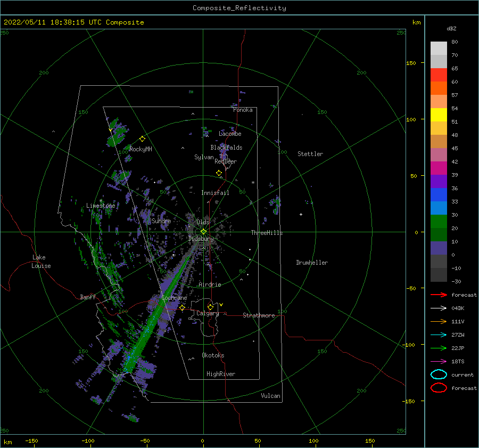Click the Banff label on the map
This screenshot has width=479, height=448.
click(x=88, y=297)
